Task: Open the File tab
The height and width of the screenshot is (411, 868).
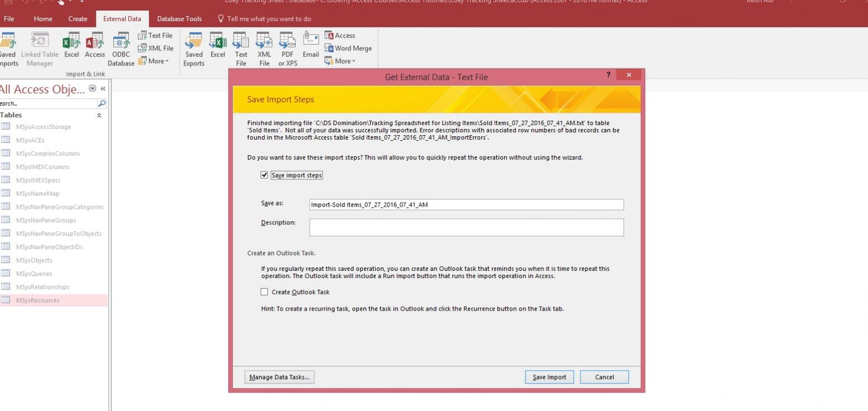Action: pyautogui.click(x=9, y=18)
